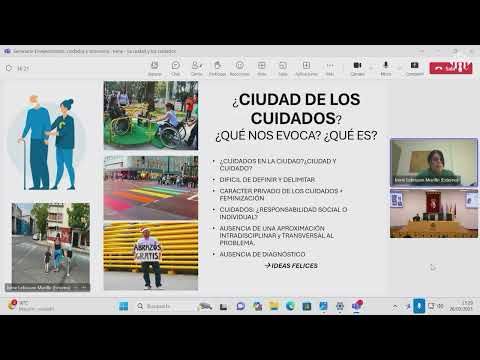This screenshot has width=480, height=360.
Task: Show hidden system tray icons chevron
Action: coord(395,306)
